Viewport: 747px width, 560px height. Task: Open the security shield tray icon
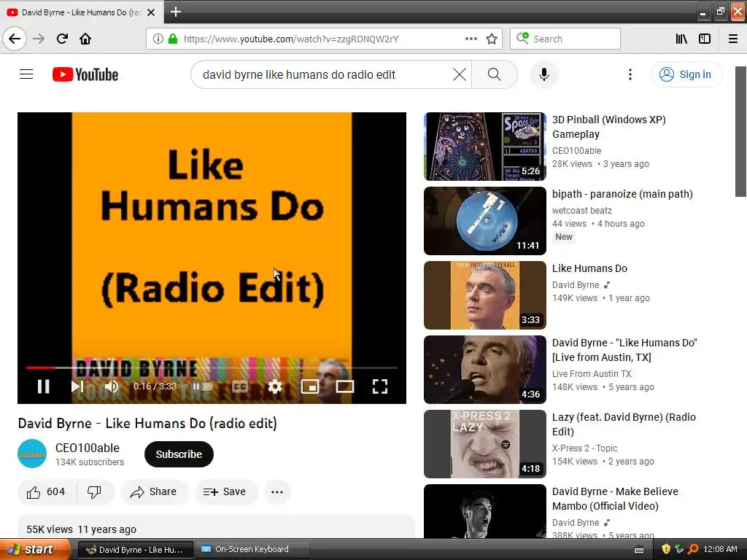666,549
